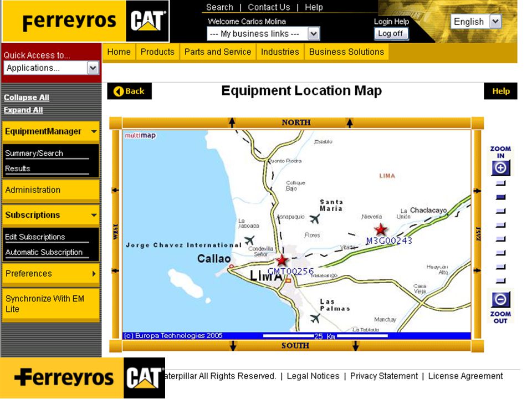Viewport: 532px width, 399px height.
Task: Open Administration menu item
Action: point(50,190)
